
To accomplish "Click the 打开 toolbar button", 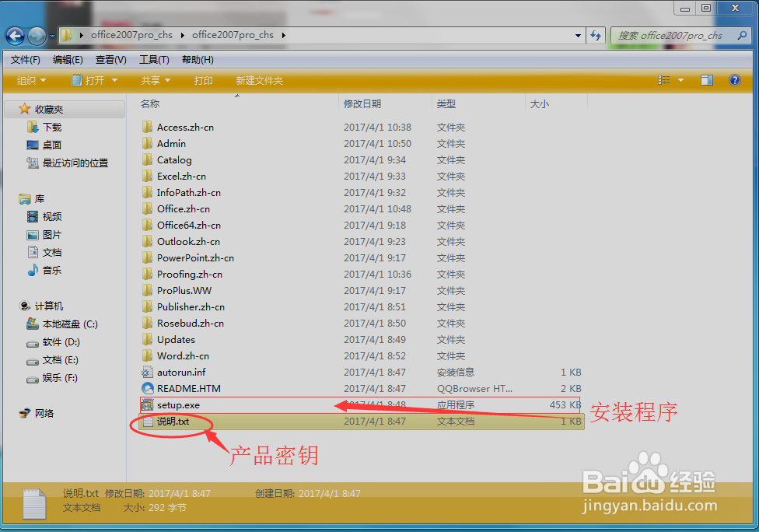I will [88, 80].
